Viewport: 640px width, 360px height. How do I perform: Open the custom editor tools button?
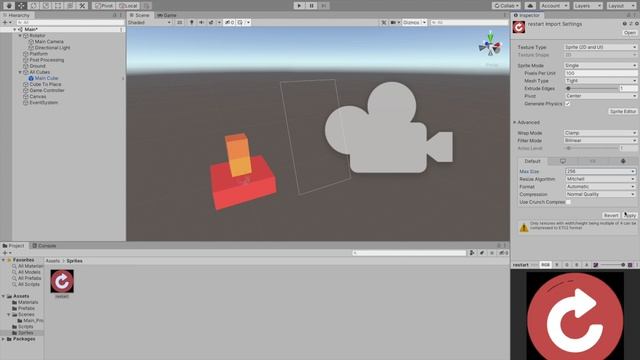point(82,6)
